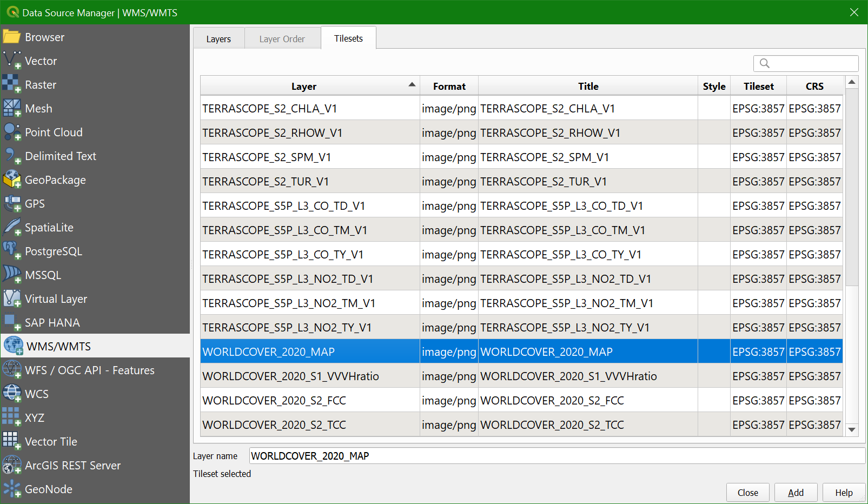Open the Delimited Text source icon
This screenshot has width=868, height=504.
pyautogui.click(x=12, y=156)
